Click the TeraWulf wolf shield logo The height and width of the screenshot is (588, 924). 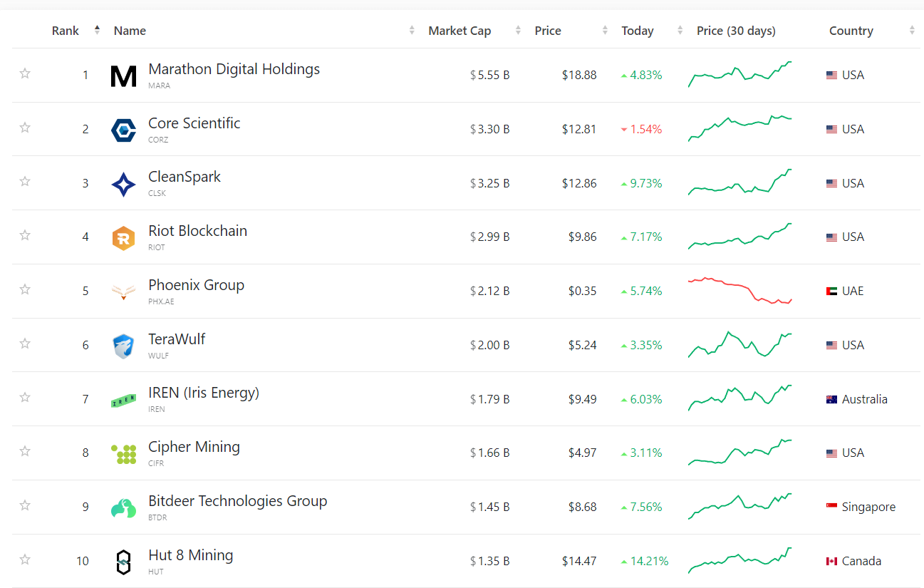123,346
